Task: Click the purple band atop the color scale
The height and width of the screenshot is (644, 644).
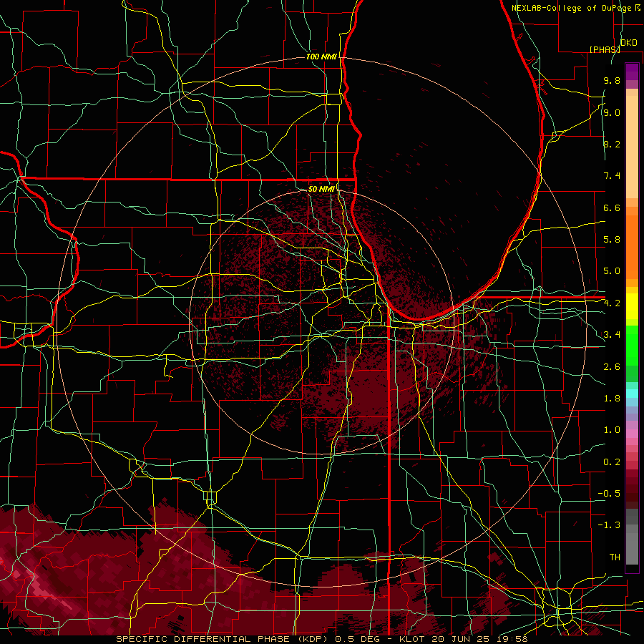Action: point(632,72)
